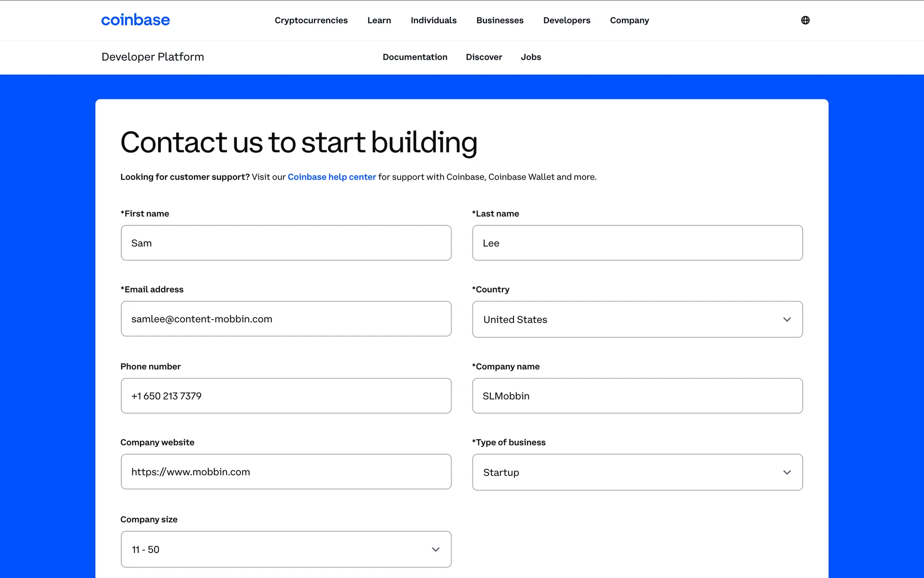Click the Phone number field
This screenshot has width=924, height=578.
click(x=286, y=395)
